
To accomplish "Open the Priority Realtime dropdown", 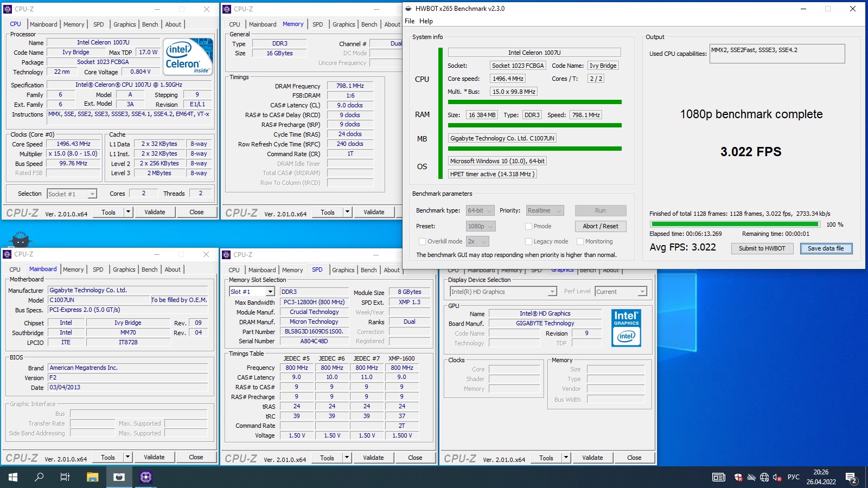I will (x=545, y=210).
